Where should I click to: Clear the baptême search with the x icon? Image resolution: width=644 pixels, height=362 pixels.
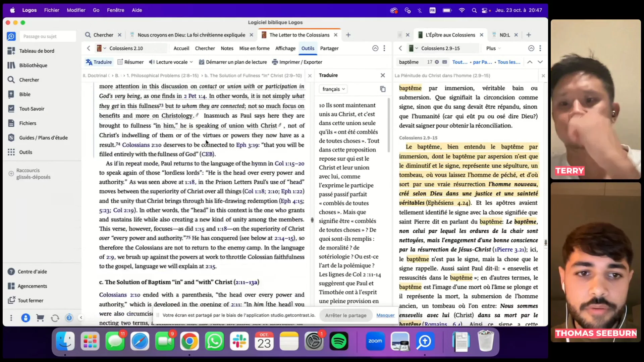tap(437, 62)
